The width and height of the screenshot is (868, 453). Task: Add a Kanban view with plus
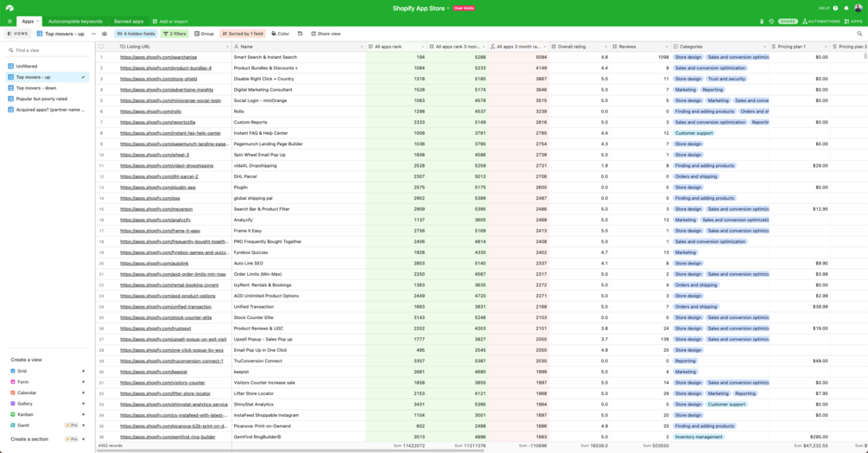pos(84,414)
